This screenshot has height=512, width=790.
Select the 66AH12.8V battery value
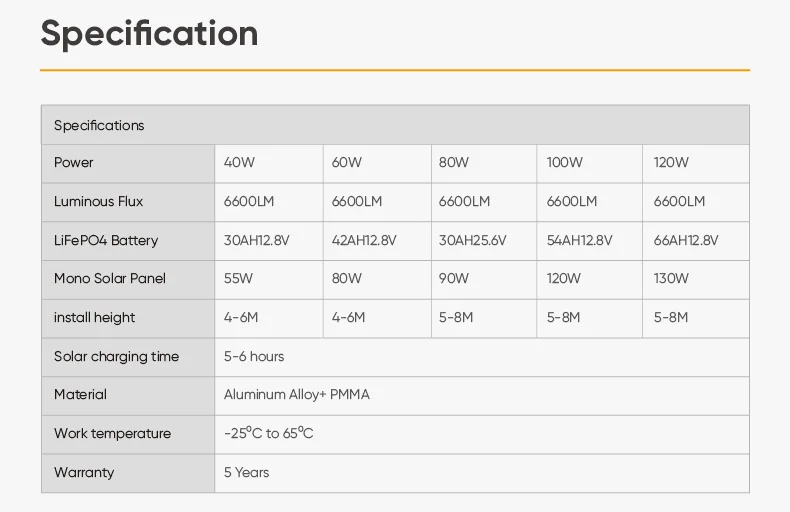point(686,240)
